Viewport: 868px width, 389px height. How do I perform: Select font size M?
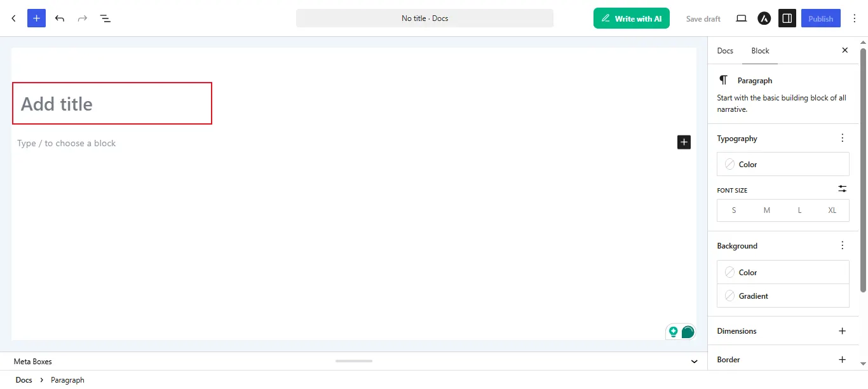(767, 210)
